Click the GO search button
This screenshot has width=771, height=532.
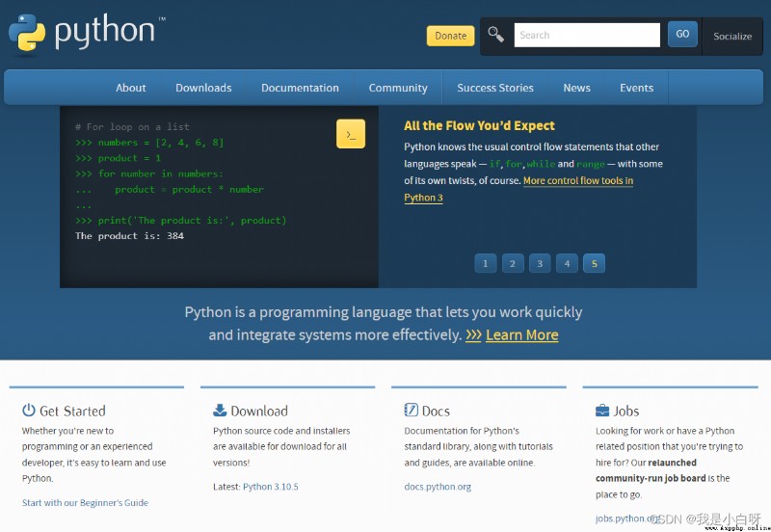click(x=682, y=34)
